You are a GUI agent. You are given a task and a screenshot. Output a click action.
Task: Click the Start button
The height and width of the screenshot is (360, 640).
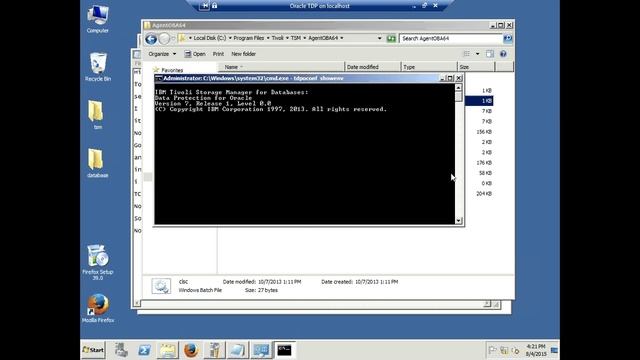click(x=93, y=350)
